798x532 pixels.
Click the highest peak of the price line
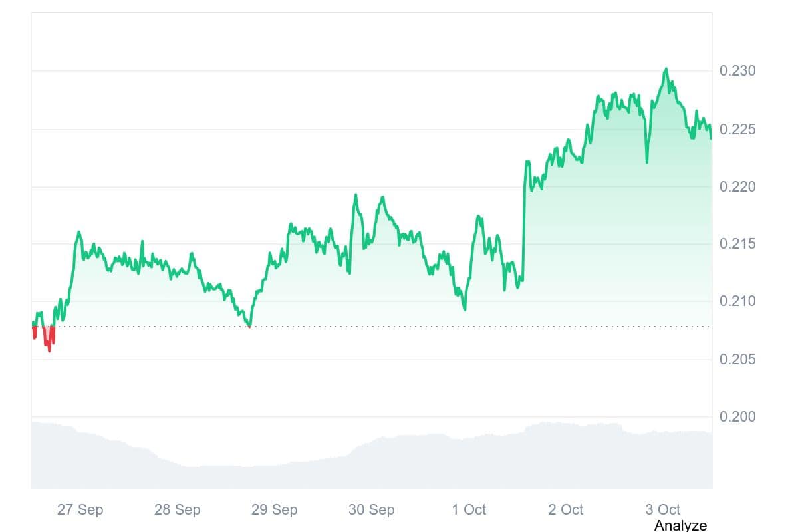click(666, 69)
